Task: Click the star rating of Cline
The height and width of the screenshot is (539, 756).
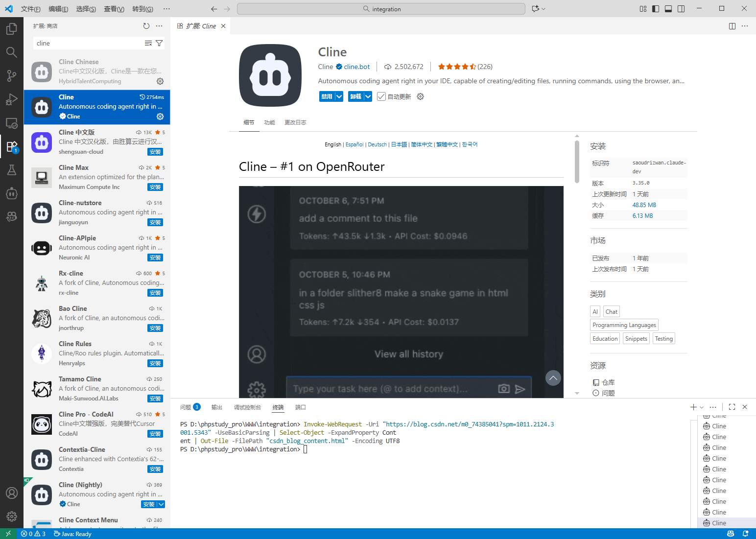Action: pyautogui.click(x=457, y=67)
